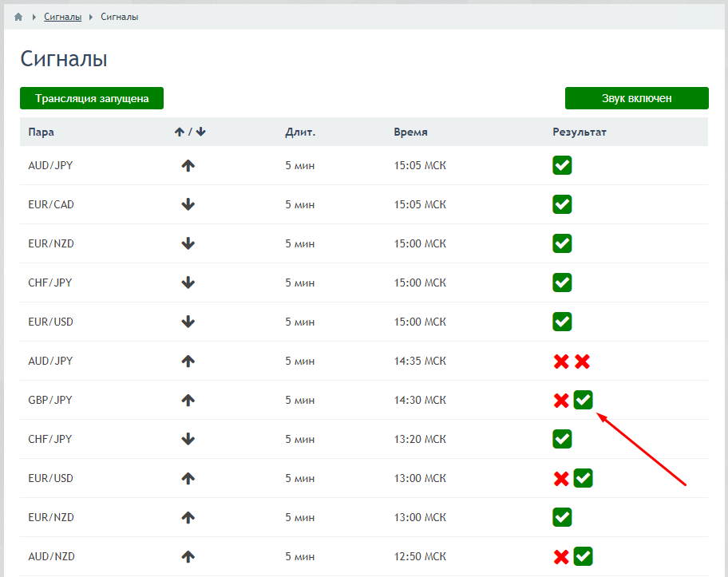Viewport: 728px width, 577px height.
Task: Click the up arrow for EUR/USD at 13:00
Action: click(x=188, y=478)
